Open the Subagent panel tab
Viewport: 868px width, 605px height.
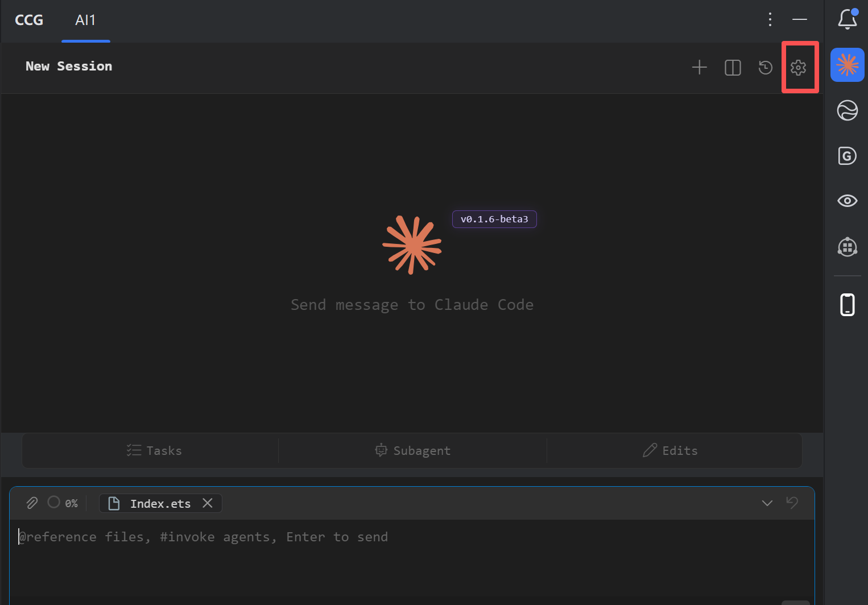(x=412, y=451)
